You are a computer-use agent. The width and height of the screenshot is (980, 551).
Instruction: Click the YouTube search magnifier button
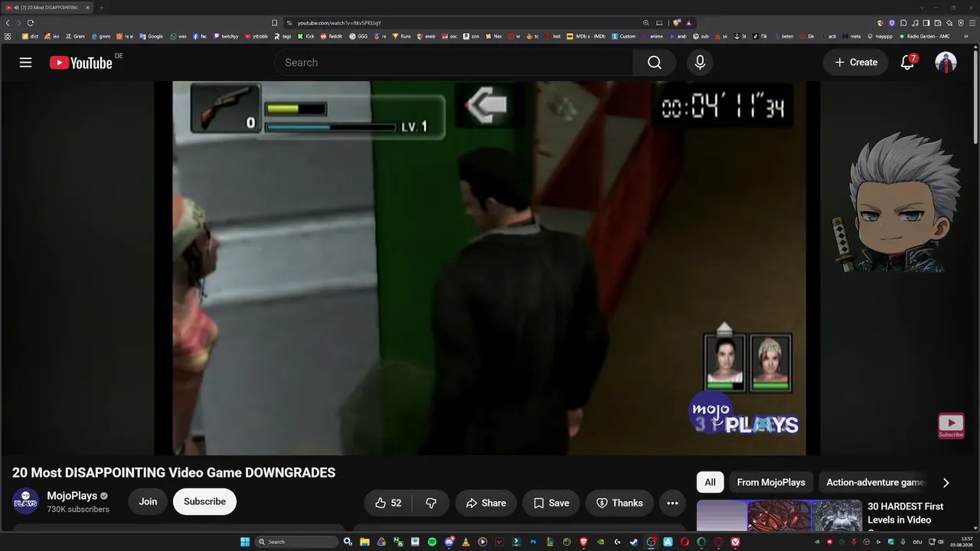pos(655,63)
